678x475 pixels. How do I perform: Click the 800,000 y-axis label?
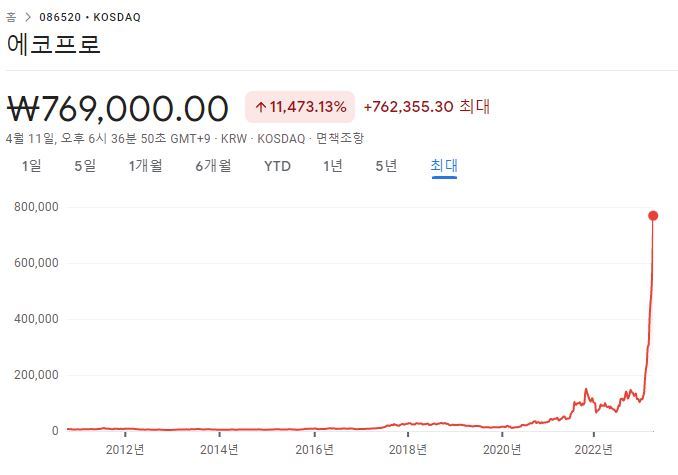[x=36, y=207]
